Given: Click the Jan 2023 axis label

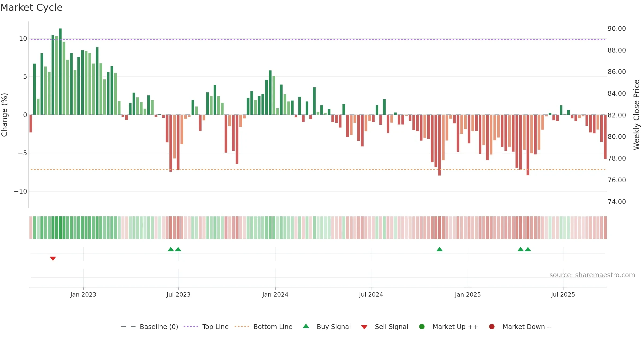Looking at the screenshot, I should [x=83, y=294].
